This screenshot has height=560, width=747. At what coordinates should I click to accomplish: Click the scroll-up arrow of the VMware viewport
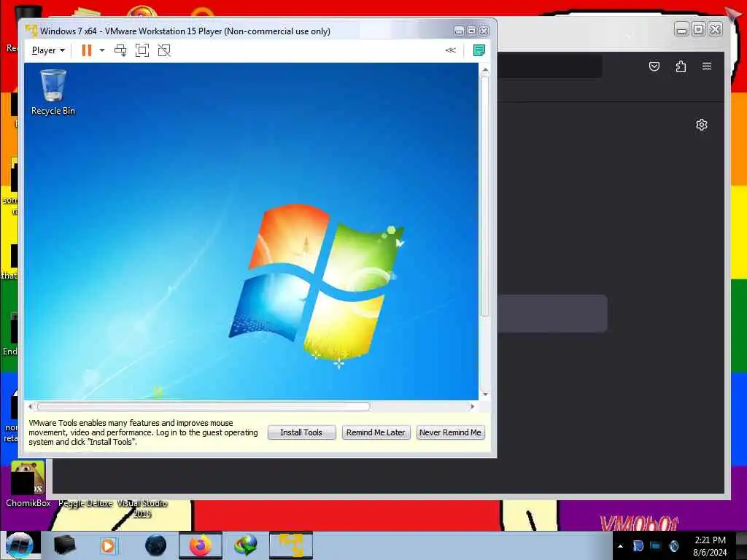(x=485, y=70)
